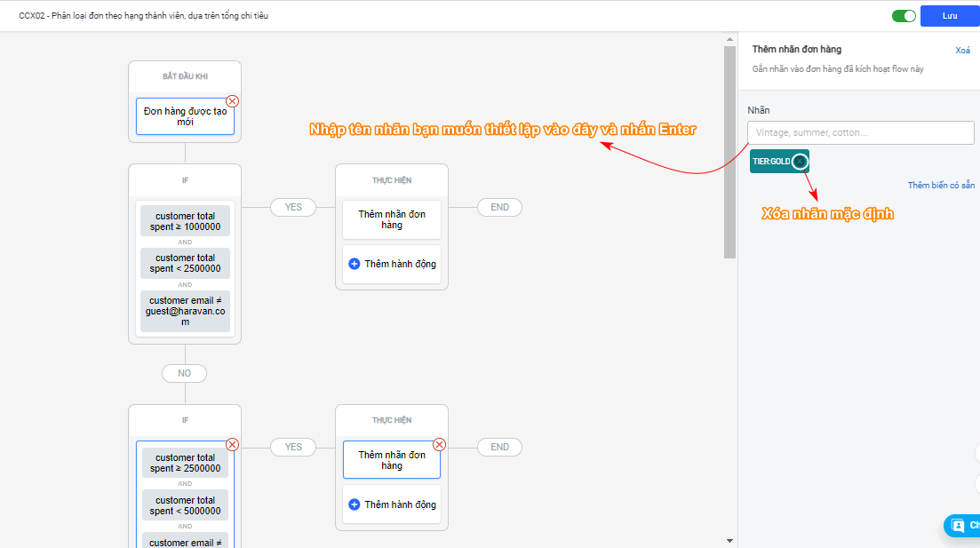Click the canvas scrollbar up arrow
Screen dimensions: 980x548
click(729, 39)
